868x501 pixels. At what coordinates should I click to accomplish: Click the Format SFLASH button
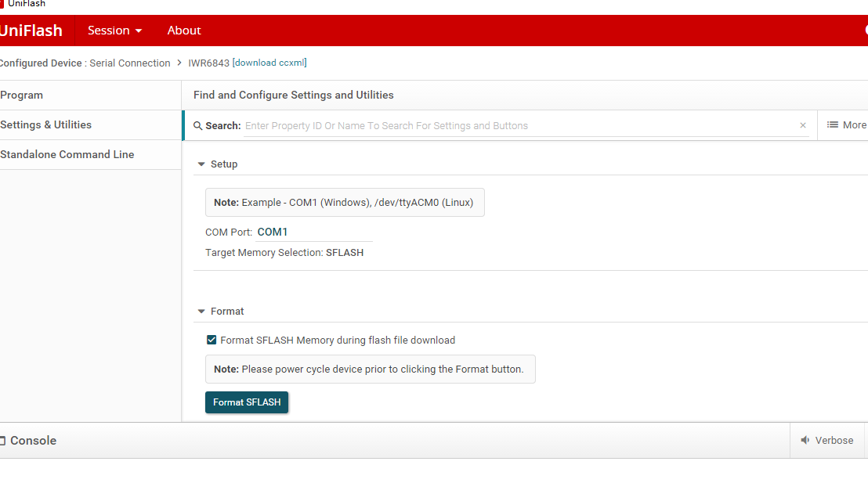point(247,402)
